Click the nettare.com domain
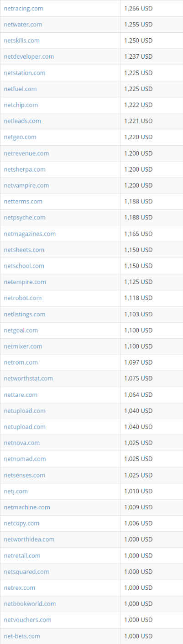Image resolution: width=183 pixels, height=644 pixels. 21,395
